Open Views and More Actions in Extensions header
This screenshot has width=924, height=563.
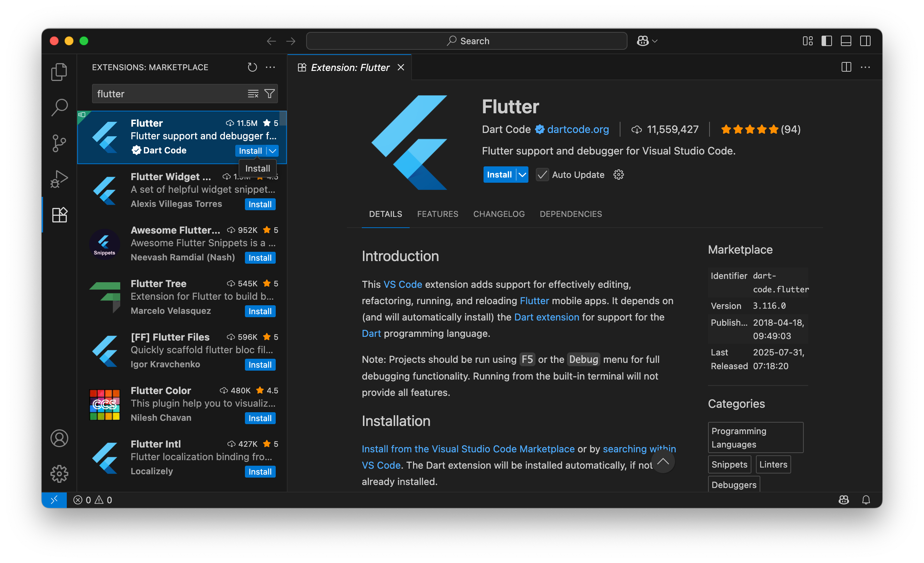[271, 67]
